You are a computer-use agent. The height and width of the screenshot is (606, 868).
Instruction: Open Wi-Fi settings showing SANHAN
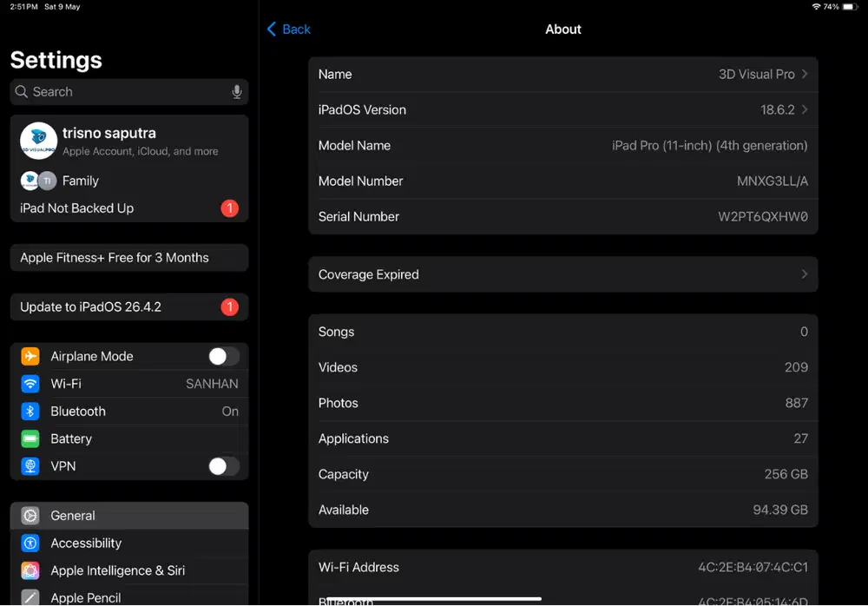129,384
